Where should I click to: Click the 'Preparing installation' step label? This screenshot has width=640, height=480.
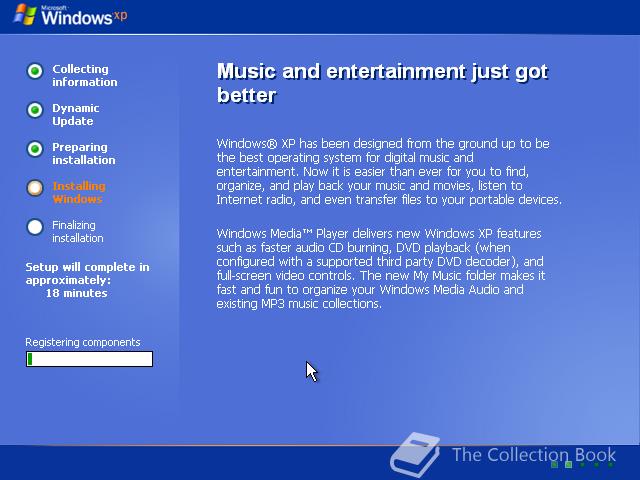(84, 153)
